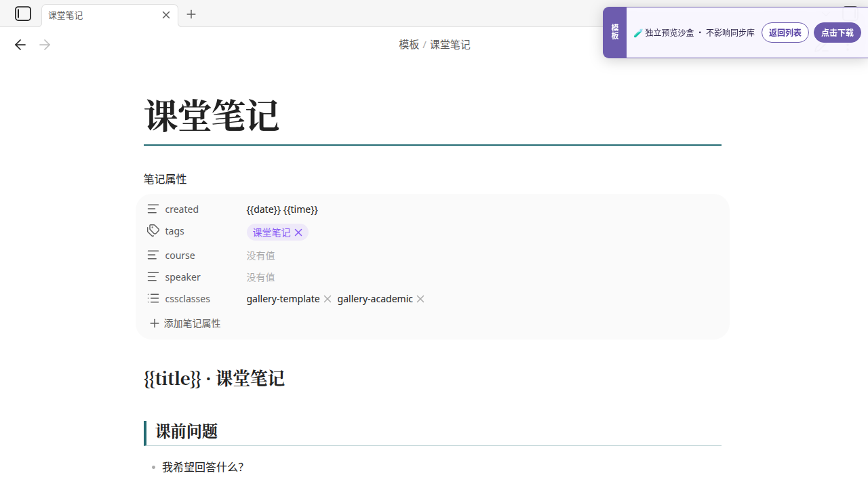868x488 pixels.
Task: Toggle the left sidebar icon
Action: (x=23, y=14)
